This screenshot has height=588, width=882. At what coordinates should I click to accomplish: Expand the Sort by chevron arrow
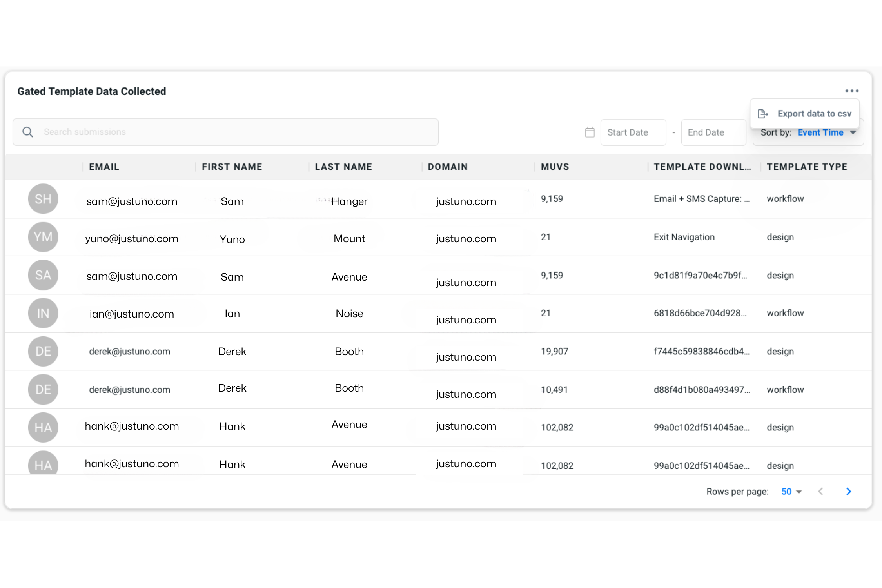coord(853,132)
